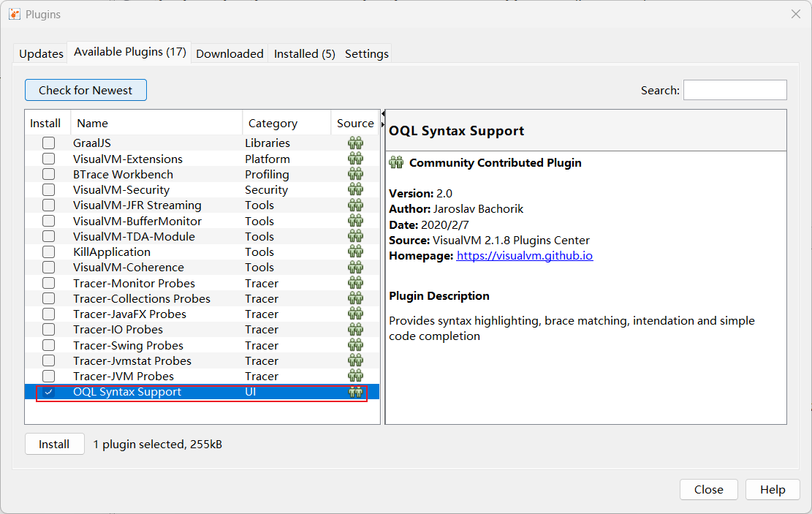Image resolution: width=812 pixels, height=514 pixels.
Task: Click the source icon in Tracer-JavaFX Probes row
Action: coord(355,314)
